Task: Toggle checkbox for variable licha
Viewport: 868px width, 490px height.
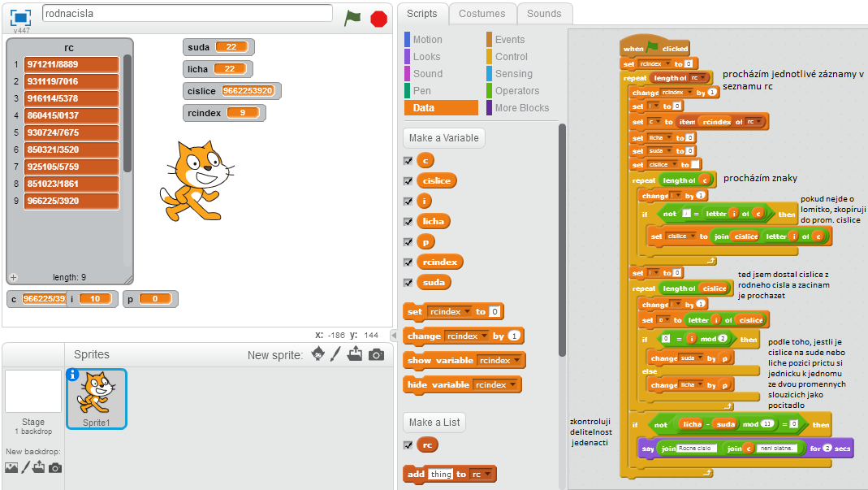Action: point(408,222)
